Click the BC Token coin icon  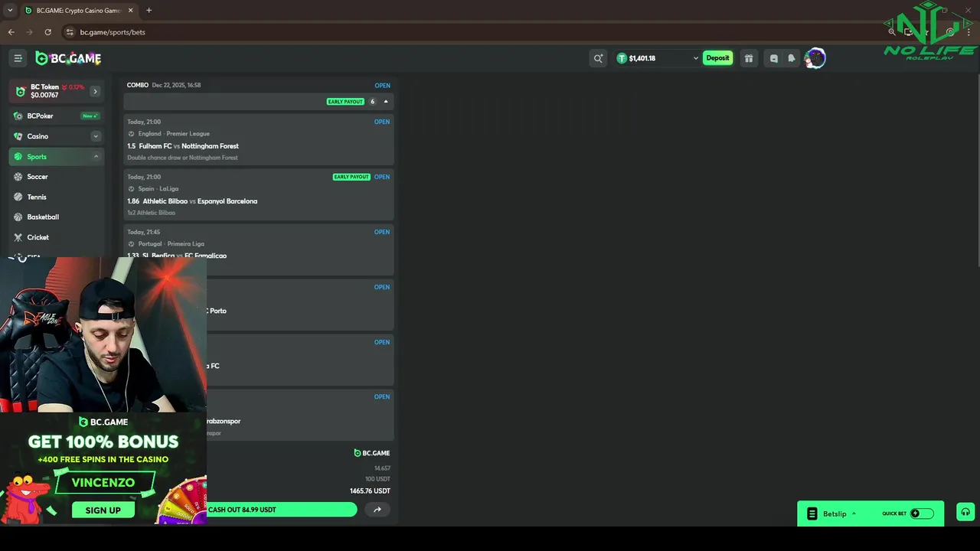[x=21, y=91]
